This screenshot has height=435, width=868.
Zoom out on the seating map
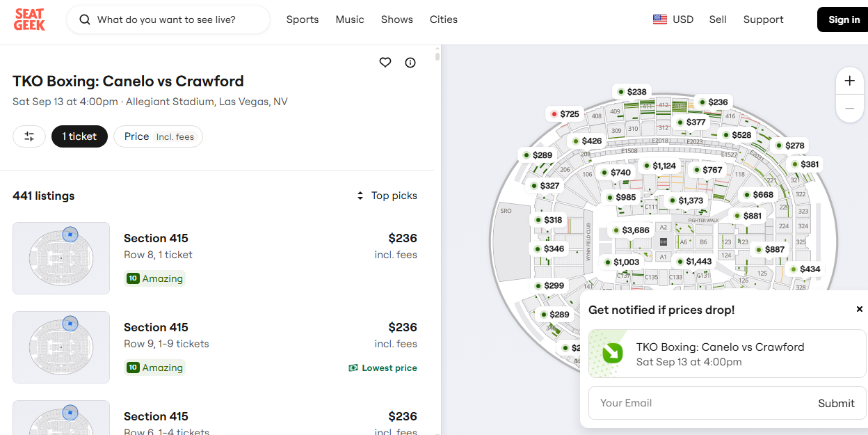pyautogui.click(x=849, y=109)
